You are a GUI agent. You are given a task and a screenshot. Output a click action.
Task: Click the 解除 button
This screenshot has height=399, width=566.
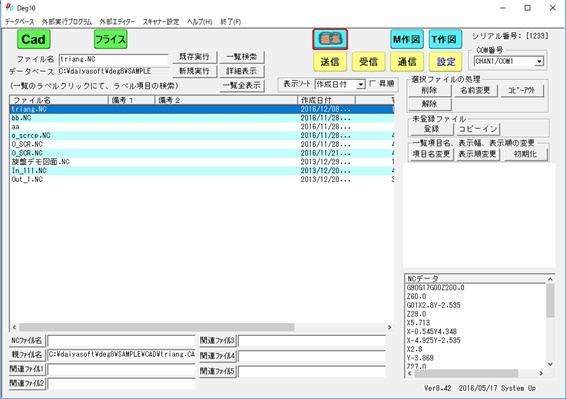pyautogui.click(x=430, y=104)
